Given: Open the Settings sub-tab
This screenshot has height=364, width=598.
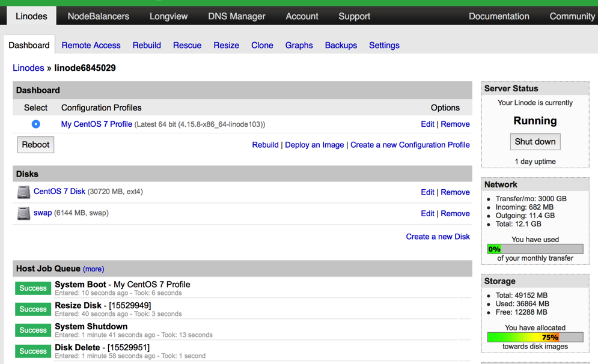Looking at the screenshot, I should click(384, 46).
